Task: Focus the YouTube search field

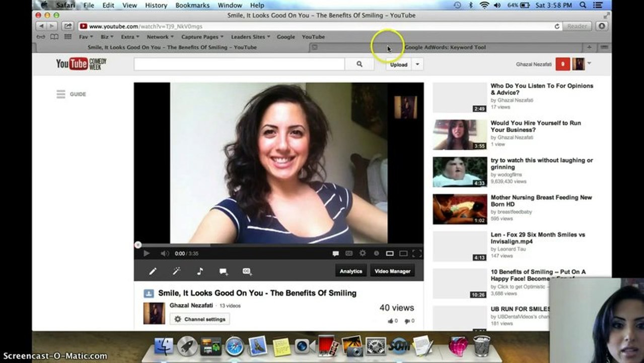Action: point(239,64)
